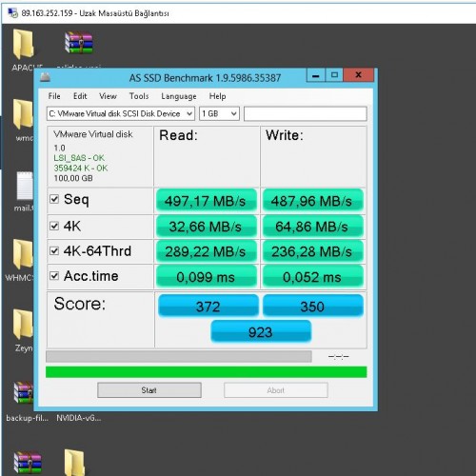Click the read score 372
Image resolution: width=476 pixels, height=476 pixels.
coord(208,306)
